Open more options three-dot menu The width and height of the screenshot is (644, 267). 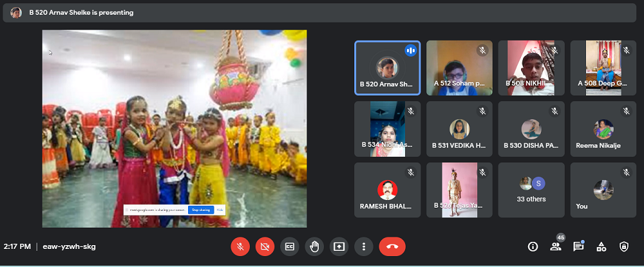coord(364,246)
